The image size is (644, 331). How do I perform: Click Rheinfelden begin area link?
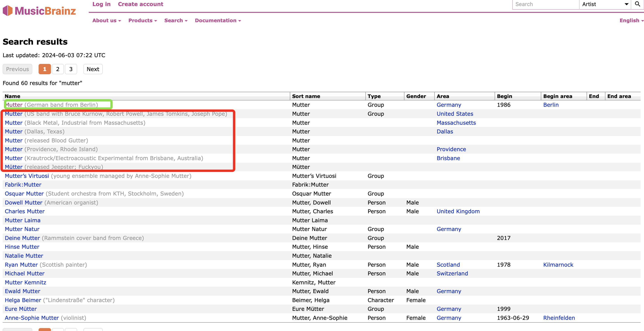559,318
